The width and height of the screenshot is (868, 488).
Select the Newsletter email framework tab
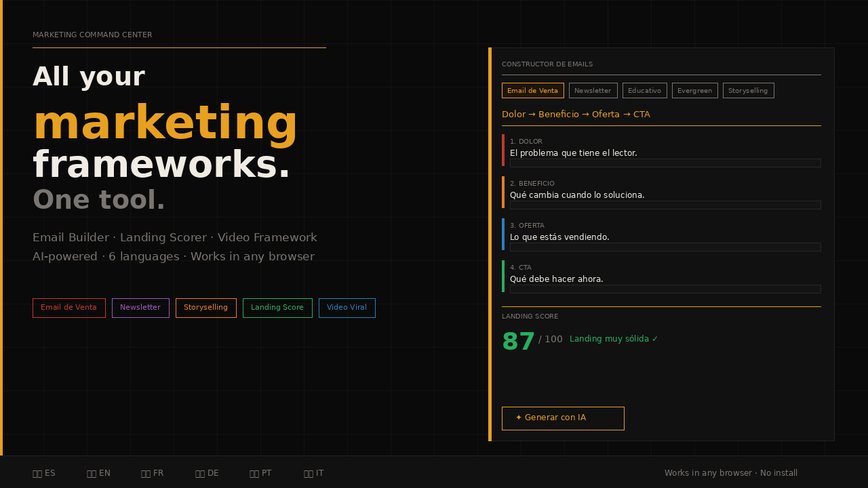click(593, 90)
